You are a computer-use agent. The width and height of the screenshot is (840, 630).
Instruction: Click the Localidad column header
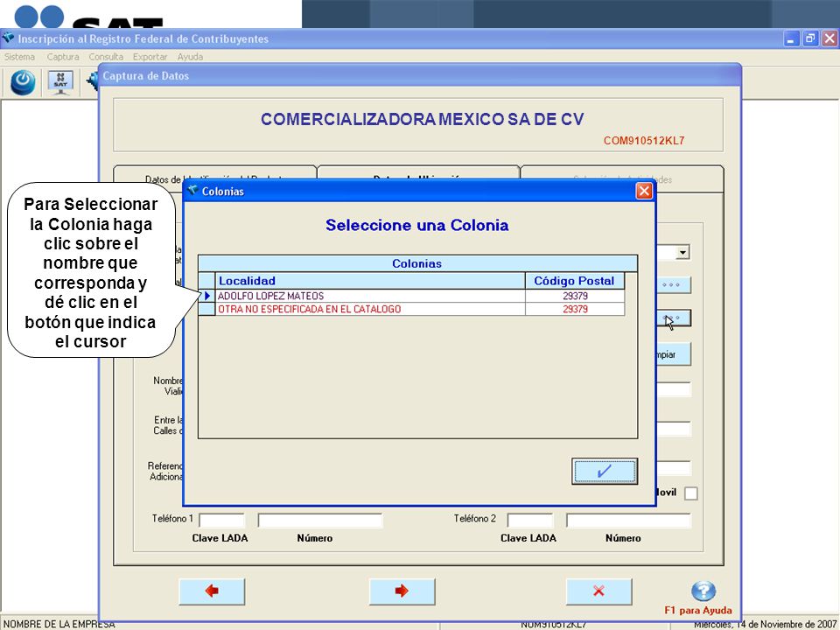tap(370, 281)
